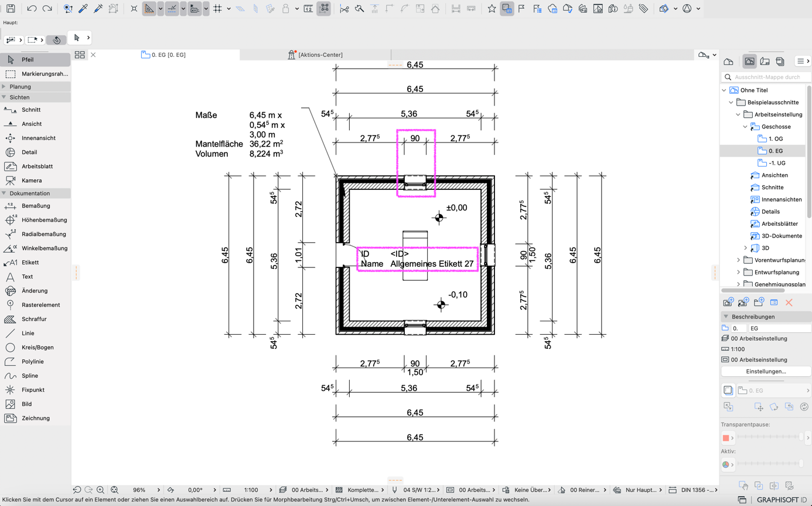Toggle the XY coordinates tracker button
812x506 pixels.
click(195, 9)
